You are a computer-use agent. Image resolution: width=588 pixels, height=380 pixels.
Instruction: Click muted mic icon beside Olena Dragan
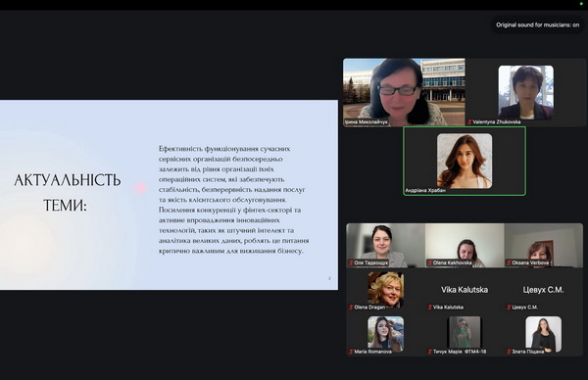pos(352,308)
